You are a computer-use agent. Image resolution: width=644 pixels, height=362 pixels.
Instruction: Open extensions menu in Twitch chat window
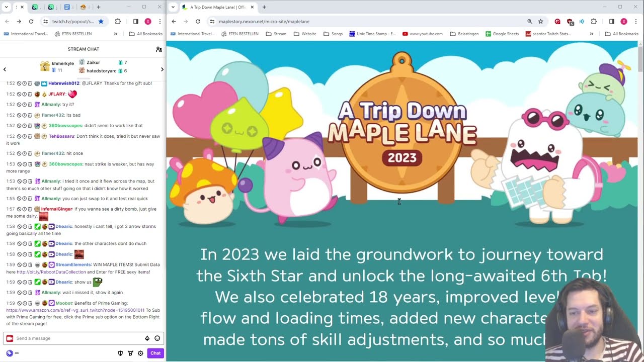pyautogui.click(x=118, y=22)
